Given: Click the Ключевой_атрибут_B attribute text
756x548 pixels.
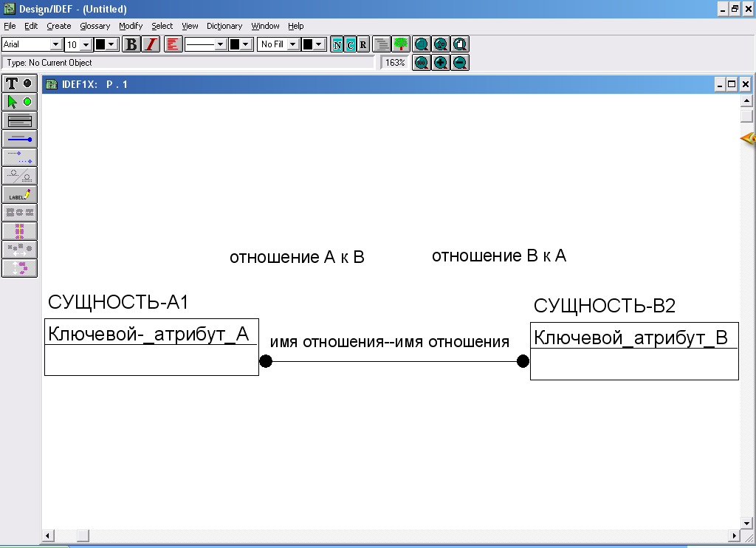Looking at the screenshot, I should point(630,338).
